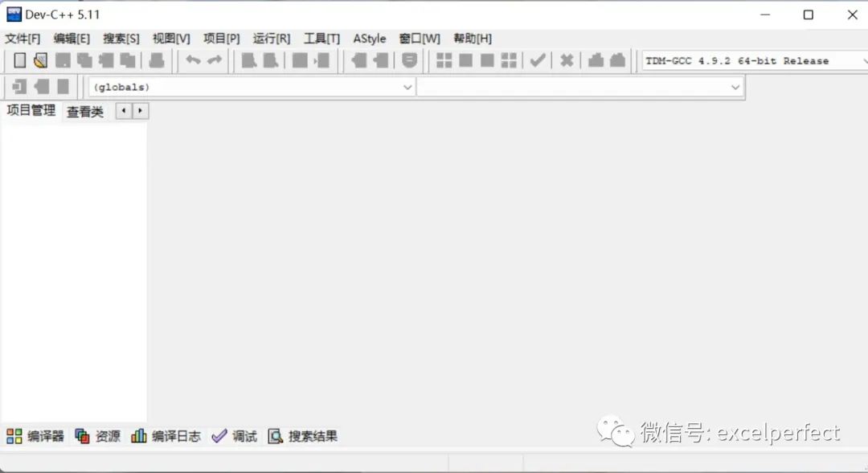Click the Save file toolbar icon

pyautogui.click(x=63, y=60)
